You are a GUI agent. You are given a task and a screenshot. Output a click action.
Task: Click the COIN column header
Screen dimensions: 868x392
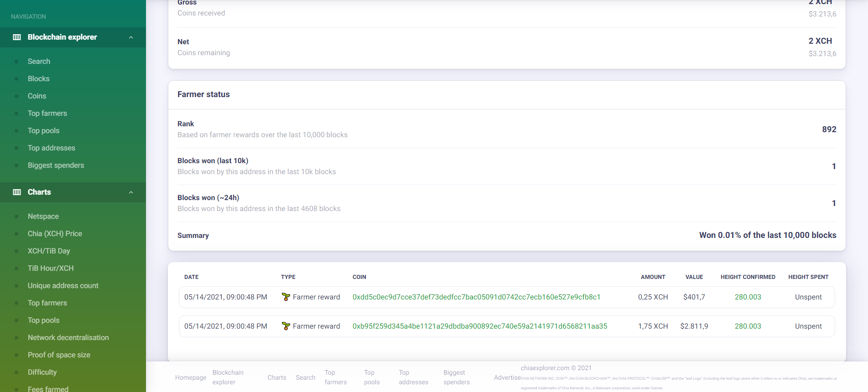(x=359, y=277)
